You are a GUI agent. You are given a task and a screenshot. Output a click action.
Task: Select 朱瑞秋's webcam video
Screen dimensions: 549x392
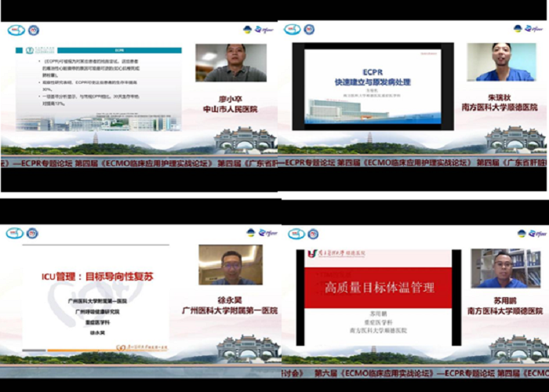[502, 63]
